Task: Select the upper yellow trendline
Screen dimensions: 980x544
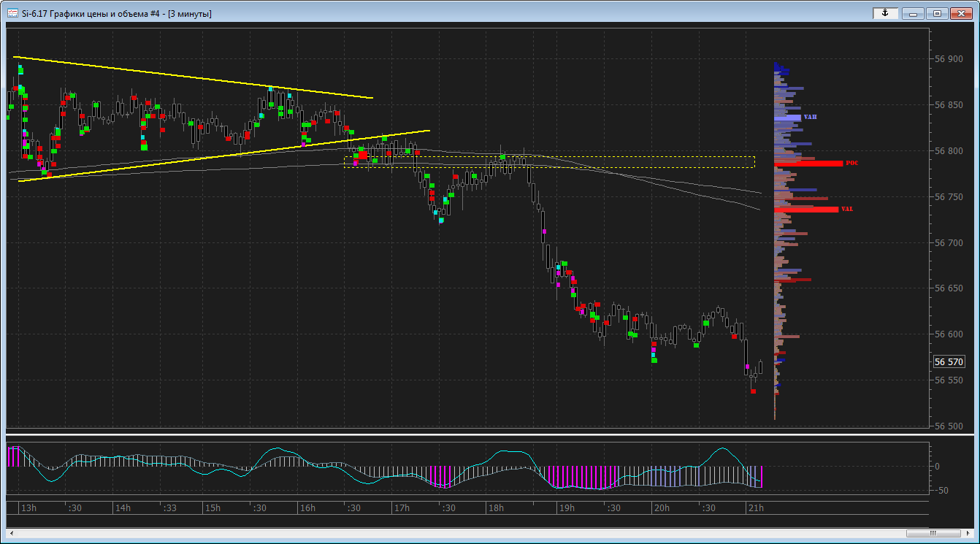Action: pos(193,77)
